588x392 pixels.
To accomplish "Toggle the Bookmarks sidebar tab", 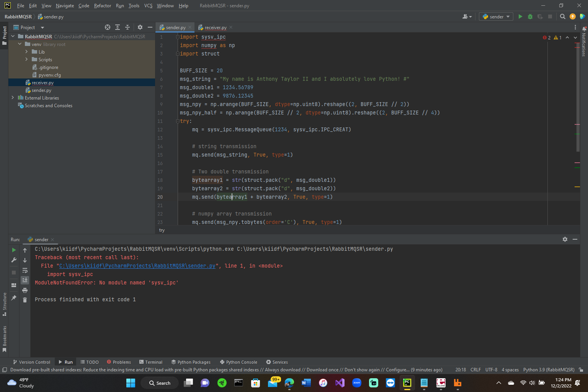I will (4, 339).
